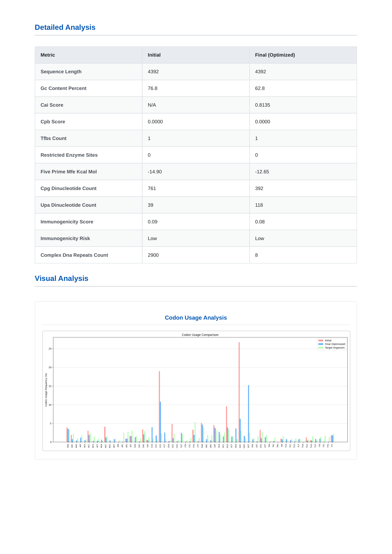This screenshot has height=554, width=392.
Task: Select the Detailed Analysis heading
Action: pyautogui.click(x=65, y=27)
